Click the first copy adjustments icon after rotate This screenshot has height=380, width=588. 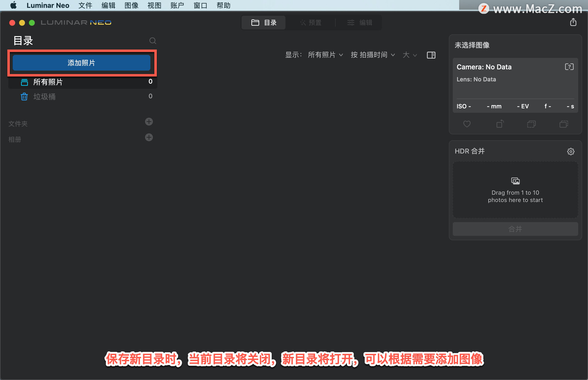point(531,124)
